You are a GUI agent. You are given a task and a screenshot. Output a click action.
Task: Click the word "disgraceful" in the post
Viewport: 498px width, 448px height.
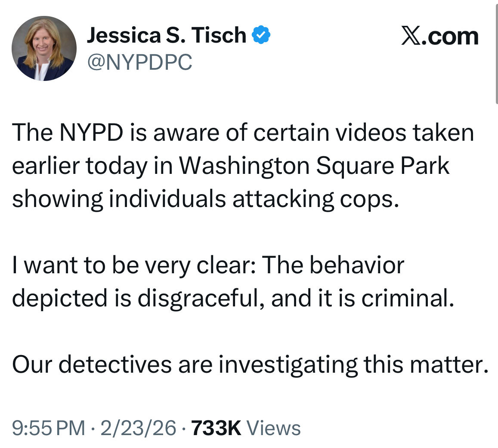(198, 298)
